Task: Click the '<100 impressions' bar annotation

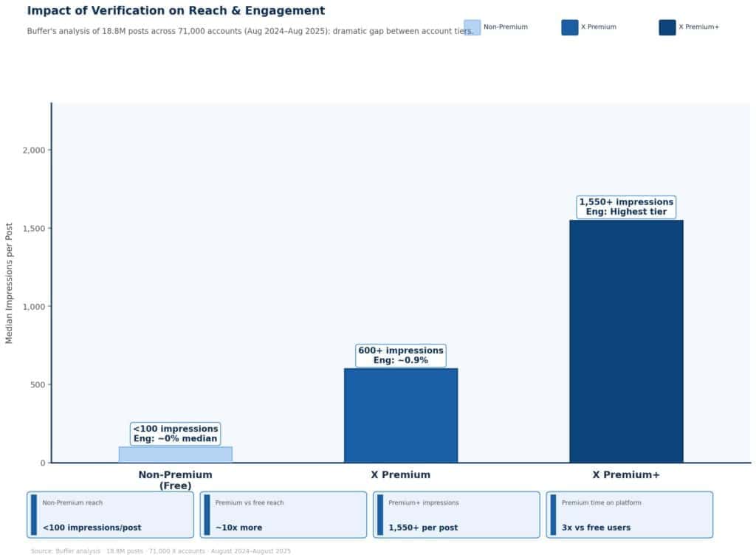Action: [176, 434]
